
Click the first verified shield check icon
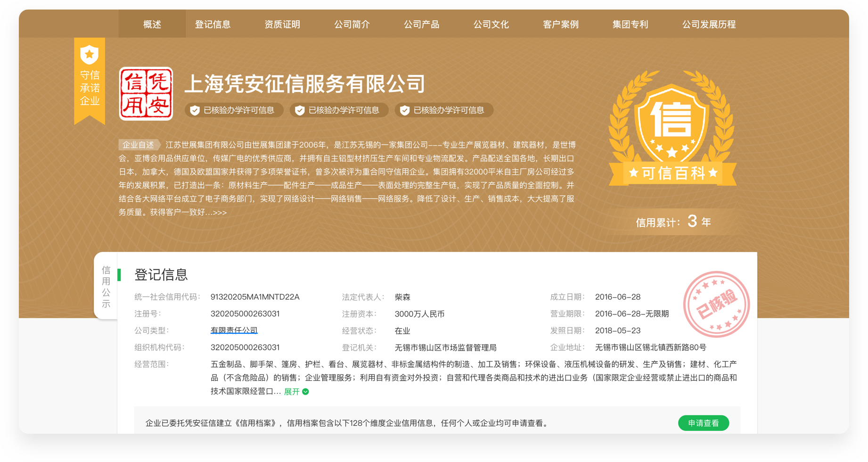coord(195,110)
